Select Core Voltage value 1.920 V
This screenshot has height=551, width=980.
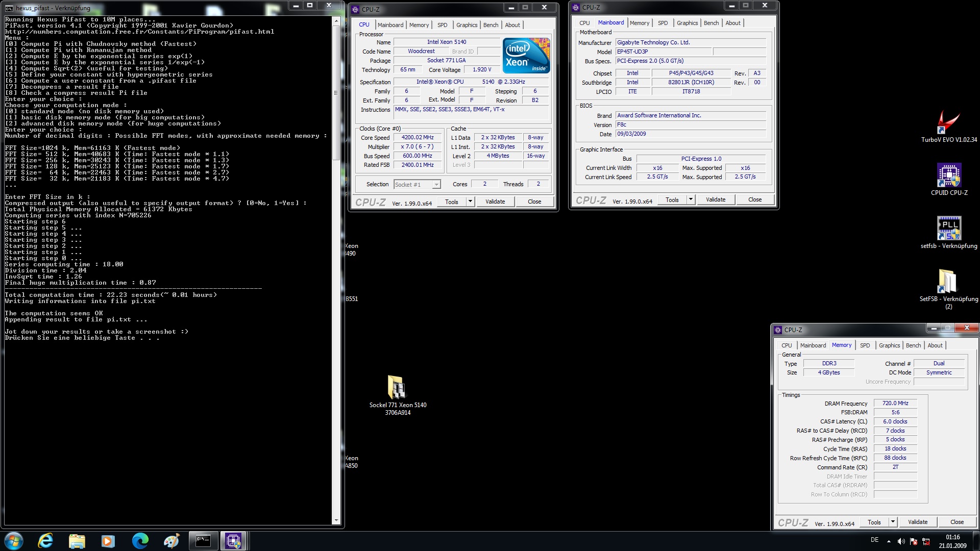(482, 70)
